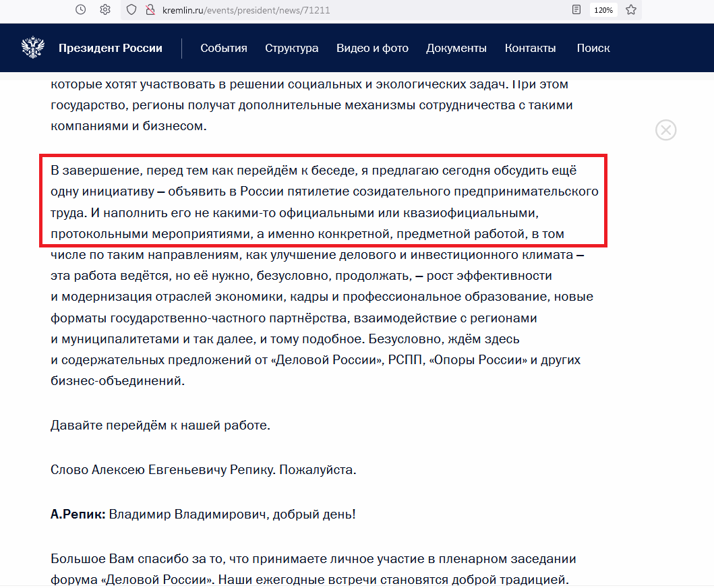Open the Контакты menu item
The height and width of the screenshot is (588, 714).
(530, 48)
